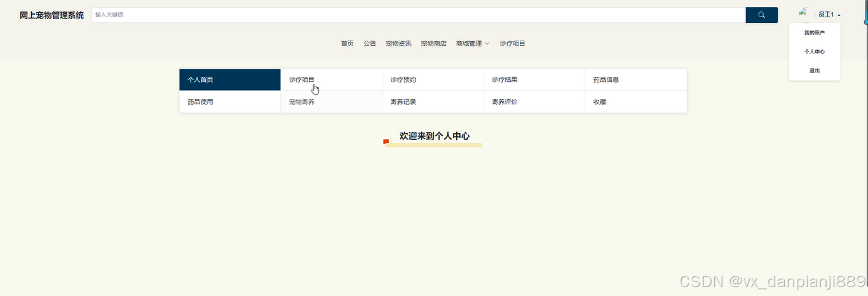Open 诊疗项目 in top navigation bar
Viewport: 868px width, 296px height.
tap(512, 44)
